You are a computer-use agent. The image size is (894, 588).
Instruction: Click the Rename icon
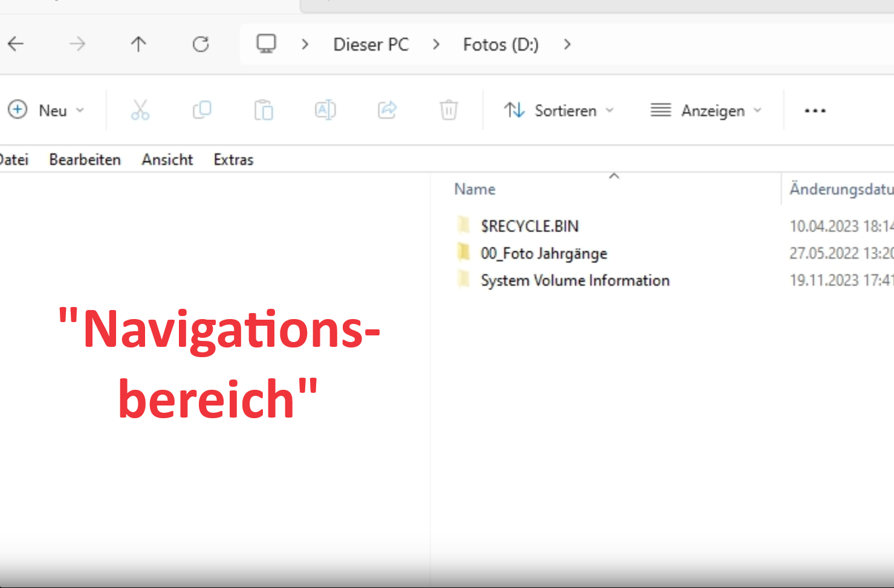tap(325, 110)
